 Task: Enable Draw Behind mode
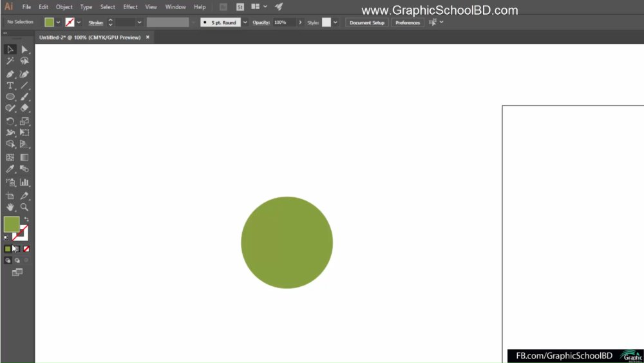point(17,260)
